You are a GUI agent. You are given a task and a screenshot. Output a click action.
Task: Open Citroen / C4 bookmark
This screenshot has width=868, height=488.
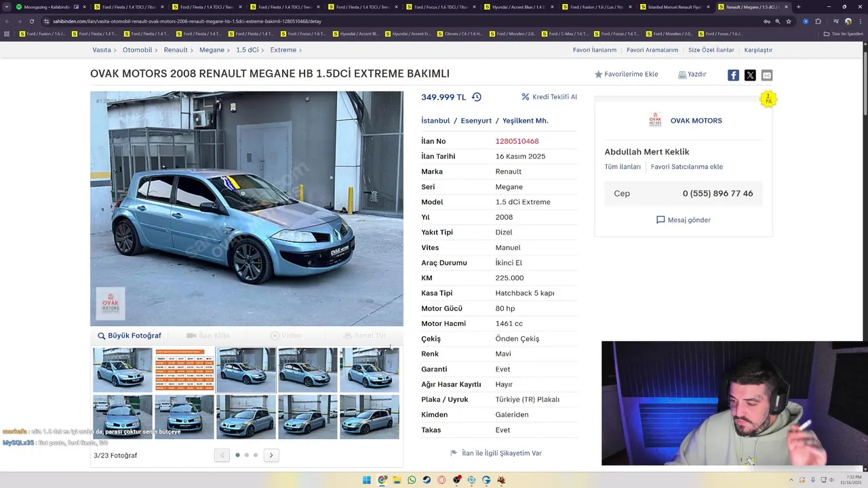point(460,34)
